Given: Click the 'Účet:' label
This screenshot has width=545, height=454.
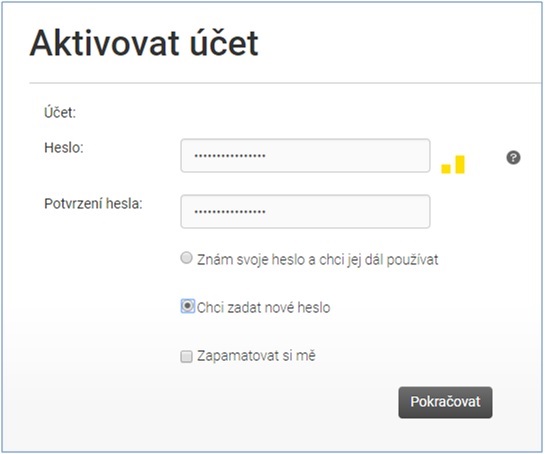Looking at the screenshot, I should (x=60, y=113).
